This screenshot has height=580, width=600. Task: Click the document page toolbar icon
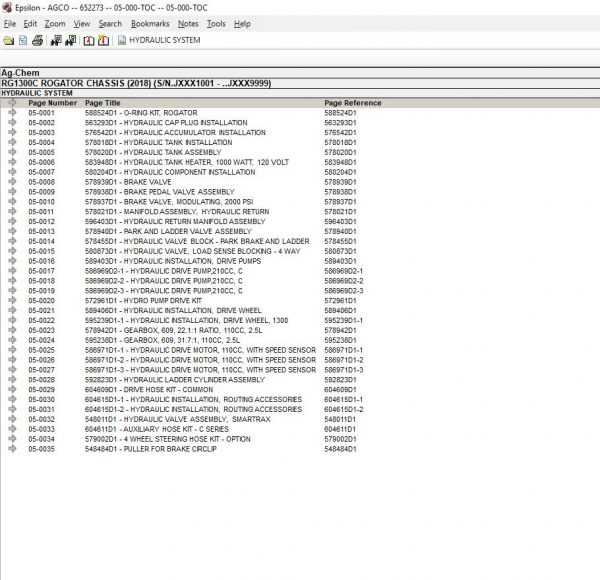[x=23, y=40]
